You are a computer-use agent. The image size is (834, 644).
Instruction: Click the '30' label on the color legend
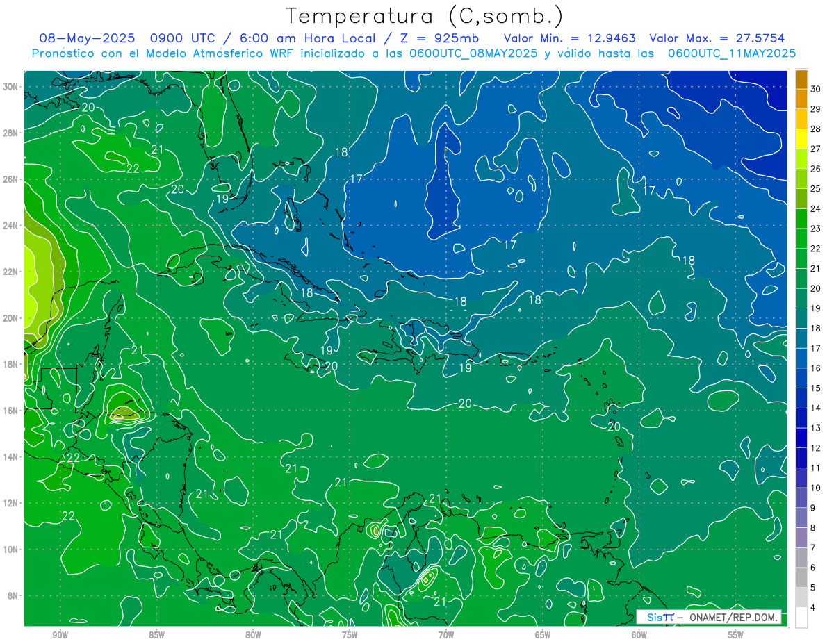pos(816,89)
